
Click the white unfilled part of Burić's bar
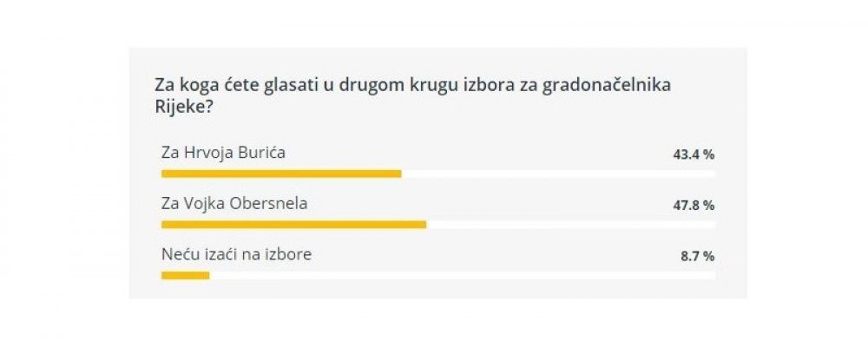coord(558,174)
